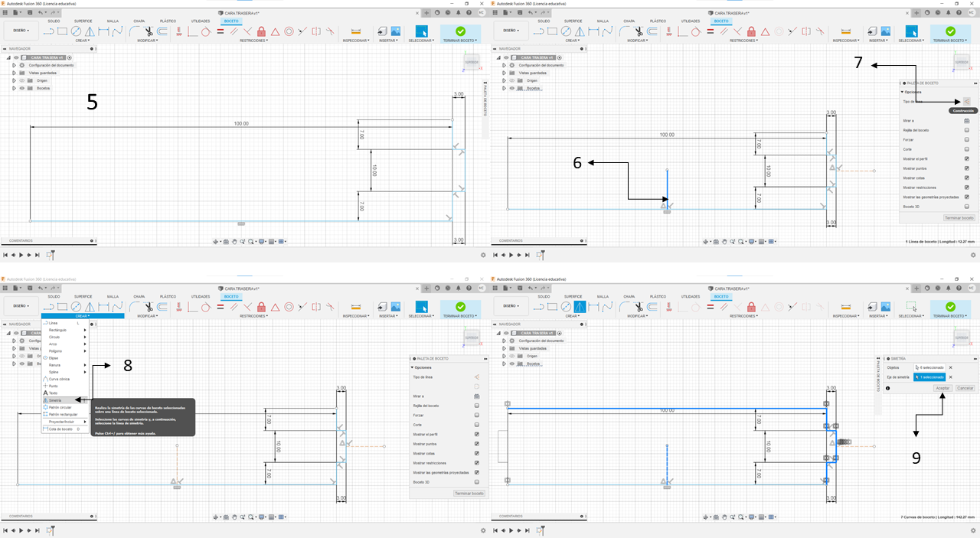Screen dimensions: 980x551
Task: Choose Curva cónica from the open Crear menu
Action: (x=65, y=379)
